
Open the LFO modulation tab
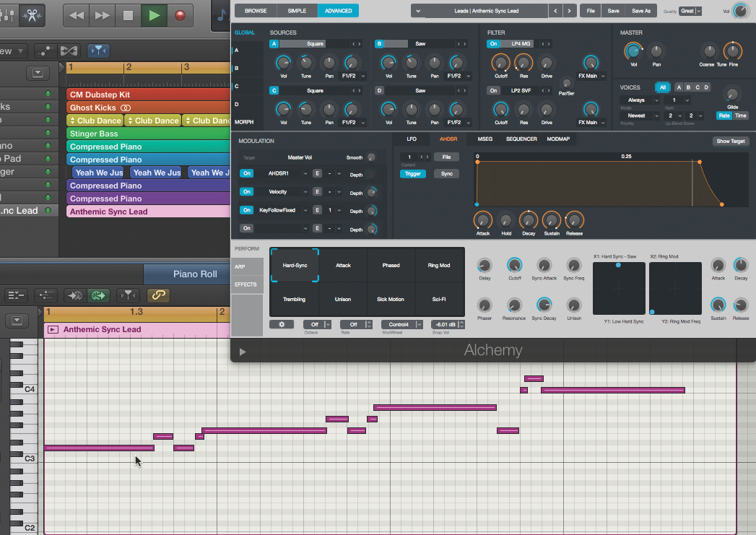pyautogui.click(x=412, y=139)
